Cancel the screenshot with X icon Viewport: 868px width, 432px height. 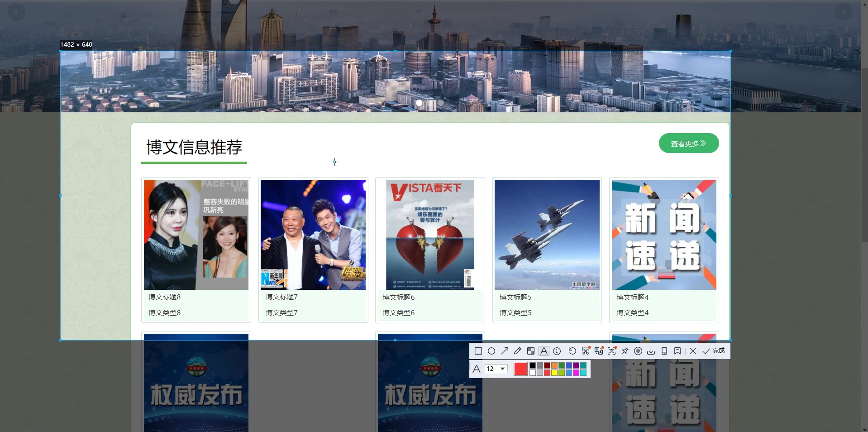click(x=693, y=351)
